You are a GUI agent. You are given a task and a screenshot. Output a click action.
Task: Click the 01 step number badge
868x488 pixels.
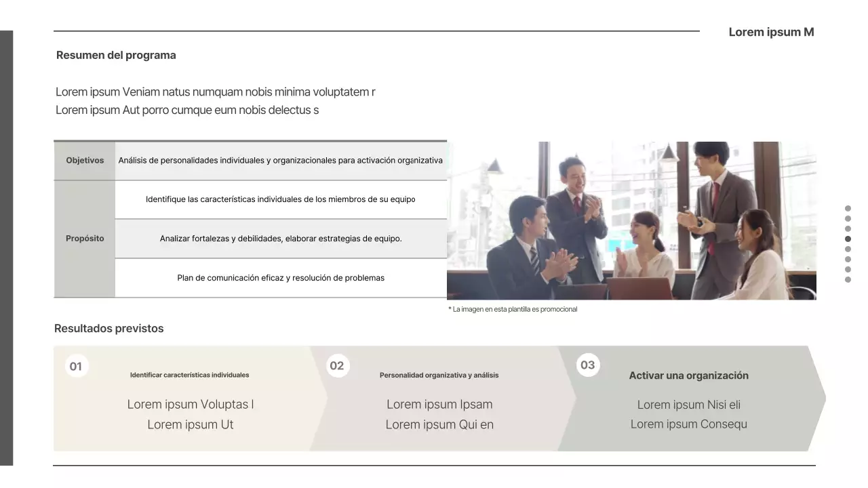click(77, 367)
